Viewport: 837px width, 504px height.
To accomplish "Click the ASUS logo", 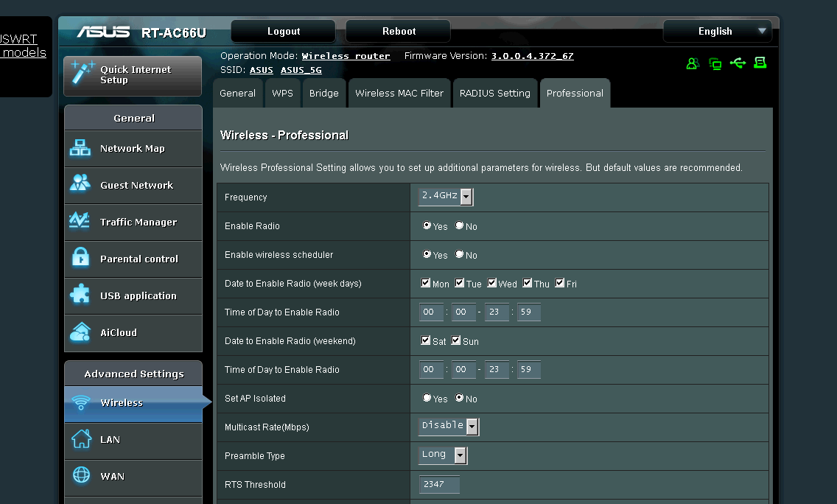I will (x=104, y=32).
